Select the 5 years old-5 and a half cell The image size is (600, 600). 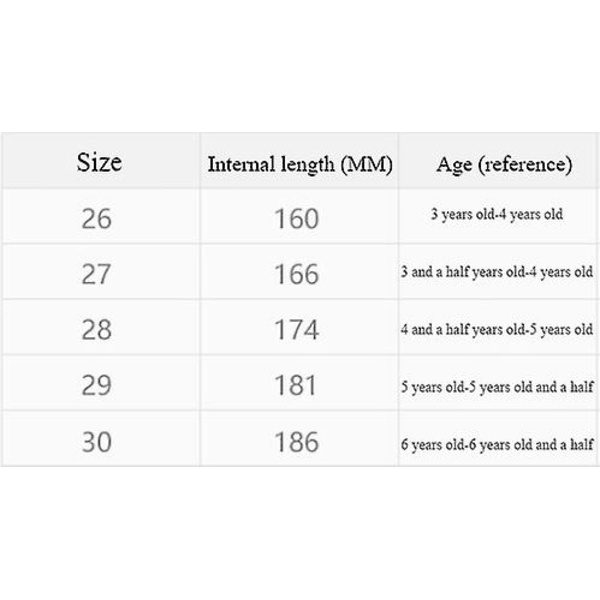coord(498,383)
